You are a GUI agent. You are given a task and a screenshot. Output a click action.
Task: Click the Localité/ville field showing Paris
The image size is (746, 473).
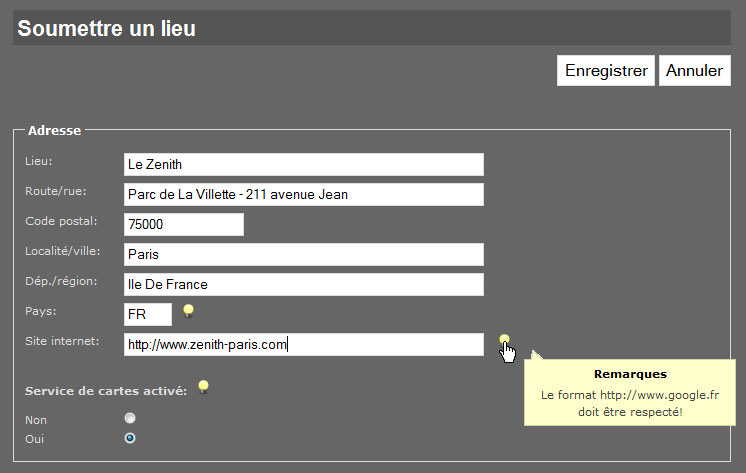tap(304, 255)
